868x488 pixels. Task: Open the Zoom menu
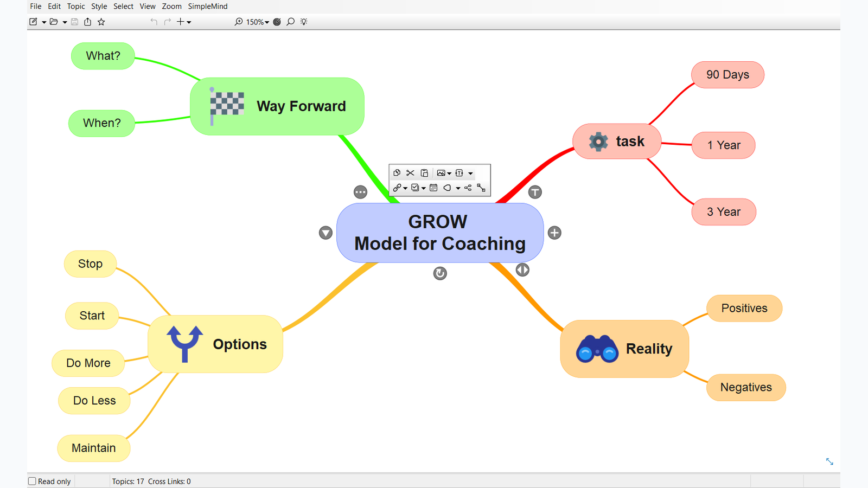(x=171, y=7)
